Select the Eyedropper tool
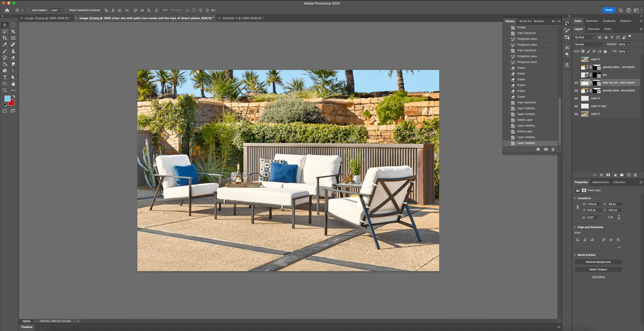 pos(5,45)
